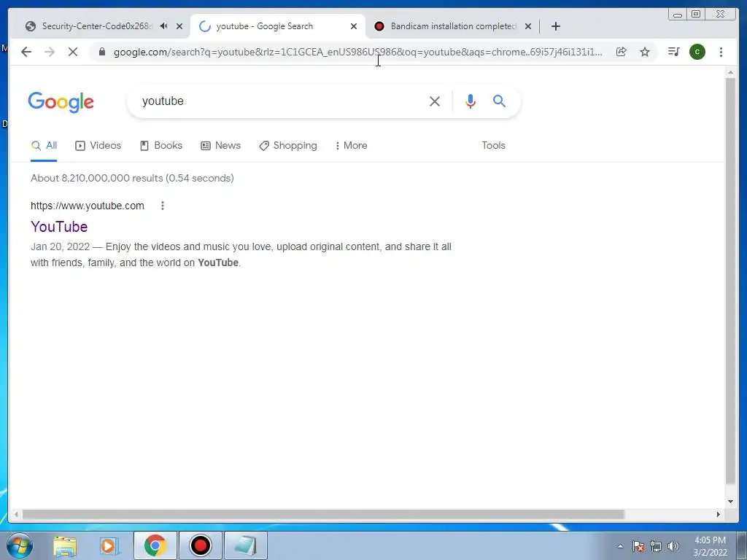The width and height of the screenshot is (747, 560).
Task: Expand the More search categories menu
Action: coord(351,146)
